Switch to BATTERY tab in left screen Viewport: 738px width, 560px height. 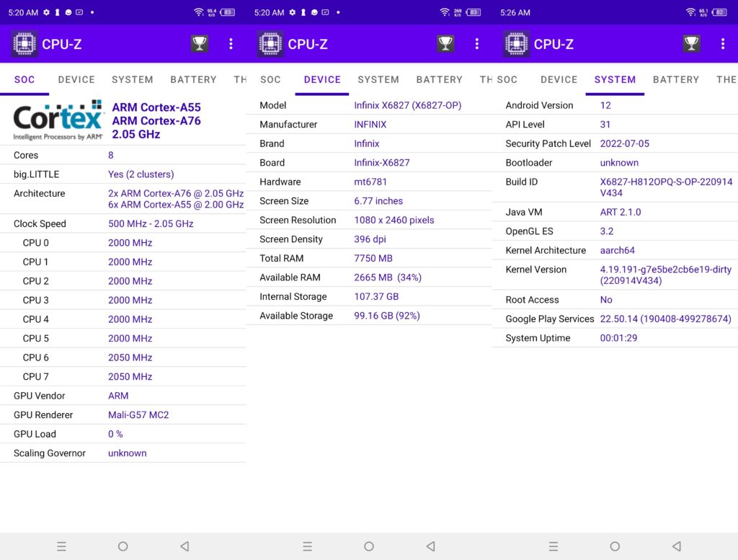coord(193,79)
